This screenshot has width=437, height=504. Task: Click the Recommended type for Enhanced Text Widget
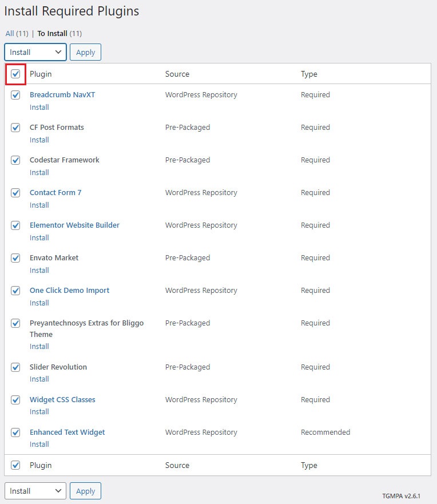(325, 432)
